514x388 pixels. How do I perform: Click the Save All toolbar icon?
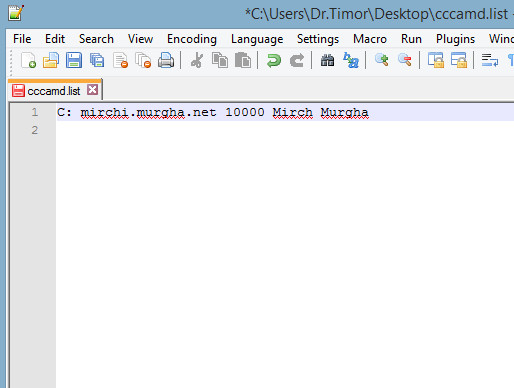[x=97, y=61]
